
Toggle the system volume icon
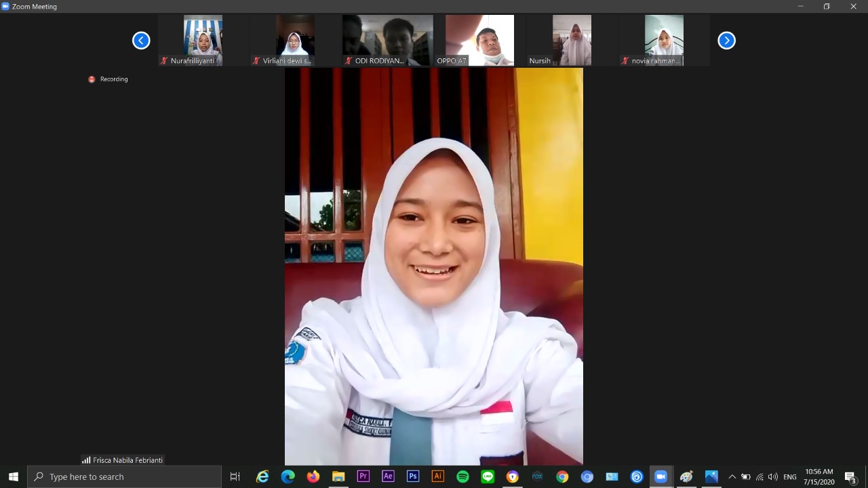click(773, 477)
